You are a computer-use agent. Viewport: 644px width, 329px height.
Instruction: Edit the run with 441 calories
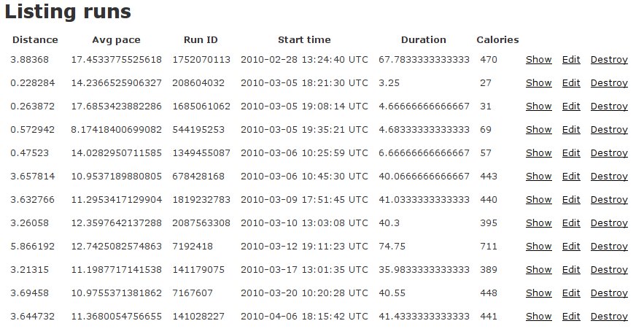tap(571, 317)
